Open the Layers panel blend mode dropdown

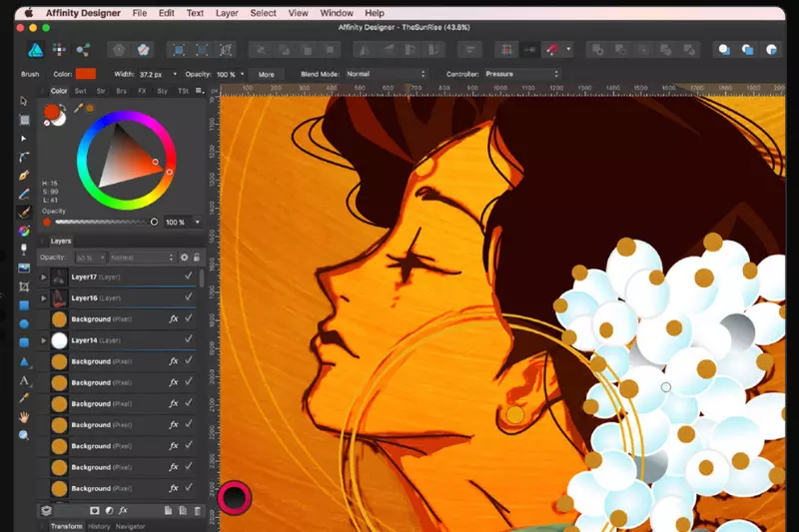point(142,258)
